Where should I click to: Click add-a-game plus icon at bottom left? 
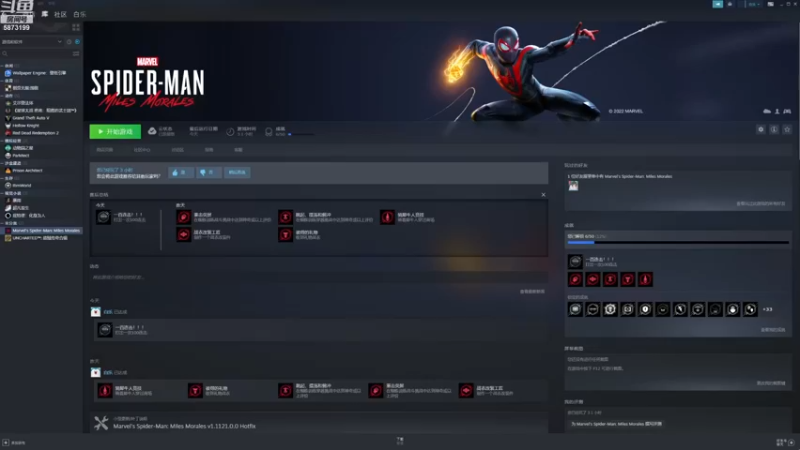6,442
